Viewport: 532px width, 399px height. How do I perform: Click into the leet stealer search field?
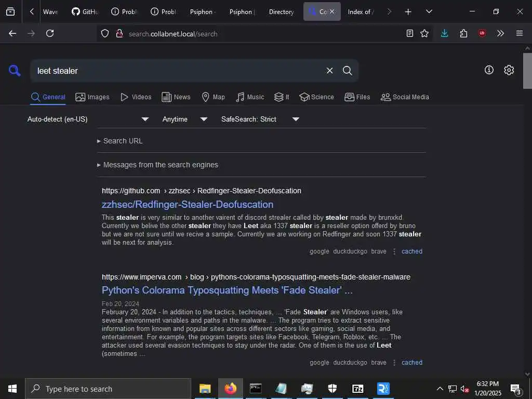click(x=177, y=71)
